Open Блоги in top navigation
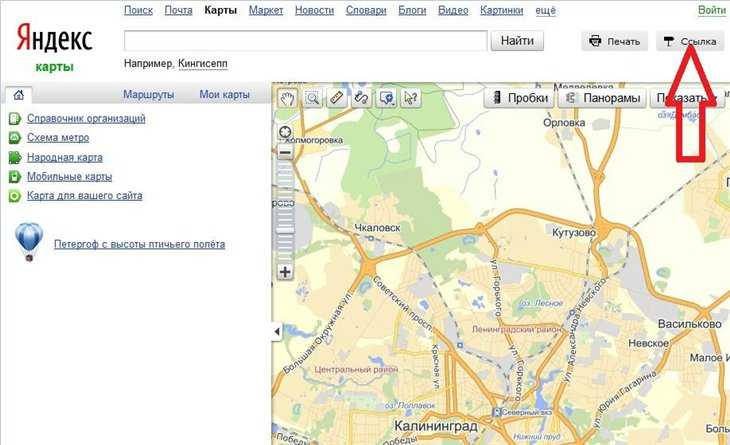 [x=412, y=10]
